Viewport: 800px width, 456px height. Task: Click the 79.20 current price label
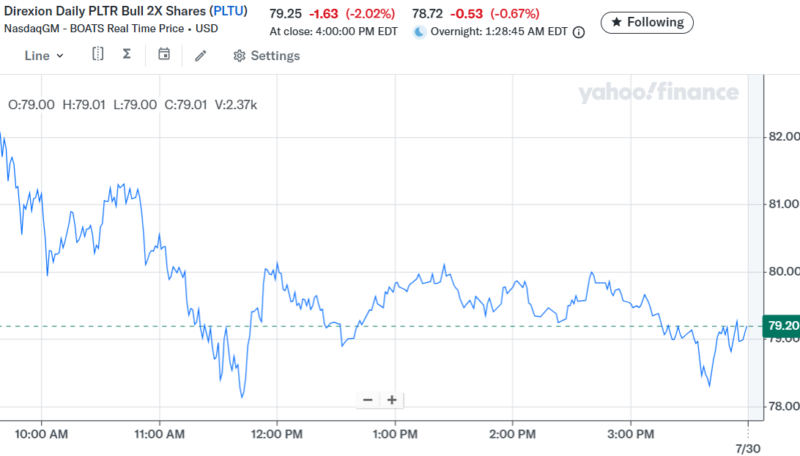[780, 326]
